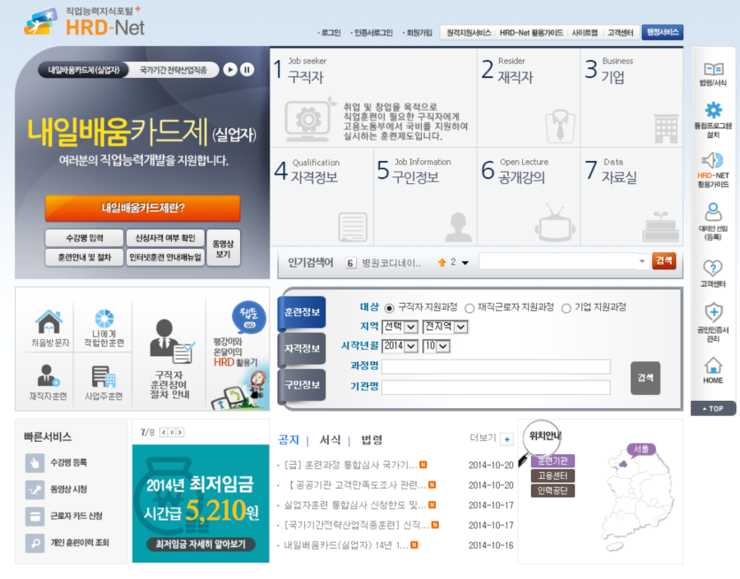Open the 지역 선택 dropdown

400,327
